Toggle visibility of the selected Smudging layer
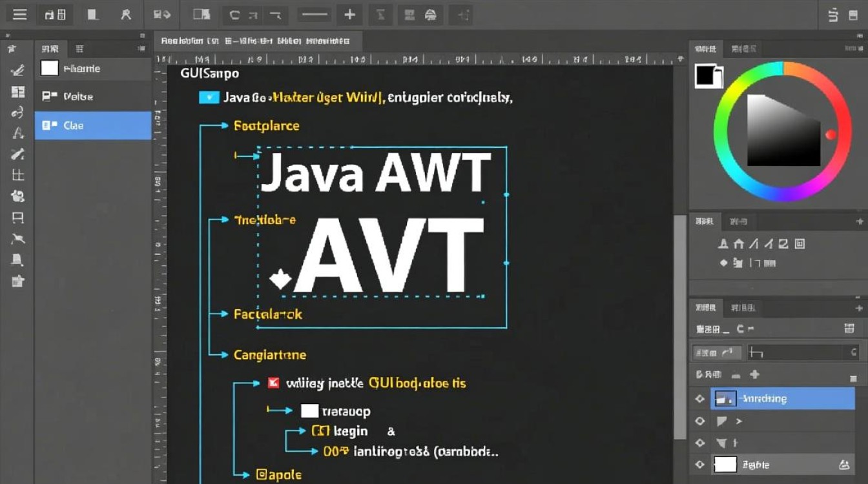The width and height of the screenshot is (868, 484). coord(699,398)
